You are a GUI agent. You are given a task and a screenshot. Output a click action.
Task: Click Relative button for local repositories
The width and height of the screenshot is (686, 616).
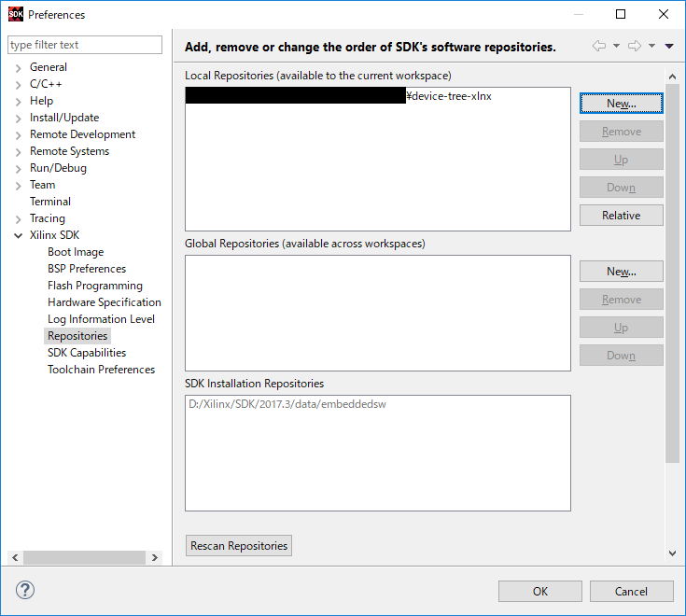(x=622, y=216)
